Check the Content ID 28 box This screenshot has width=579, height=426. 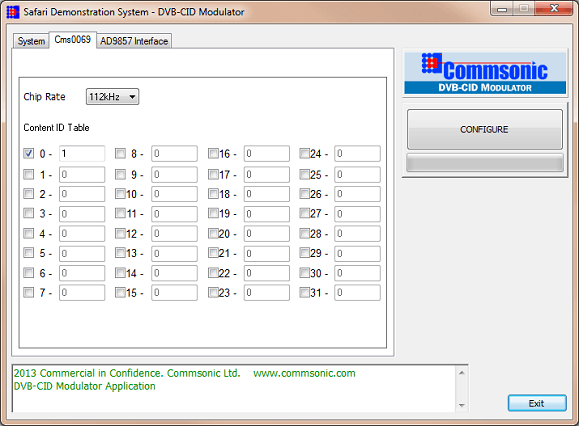click(x=304, y=233)
